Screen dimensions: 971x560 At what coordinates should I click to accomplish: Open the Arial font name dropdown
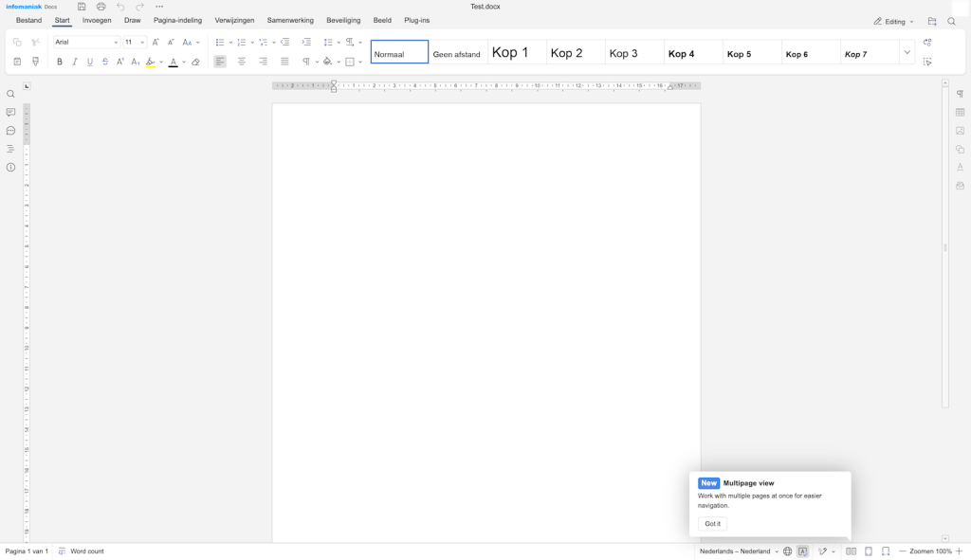pyautogui.click(x=86, y=42)
